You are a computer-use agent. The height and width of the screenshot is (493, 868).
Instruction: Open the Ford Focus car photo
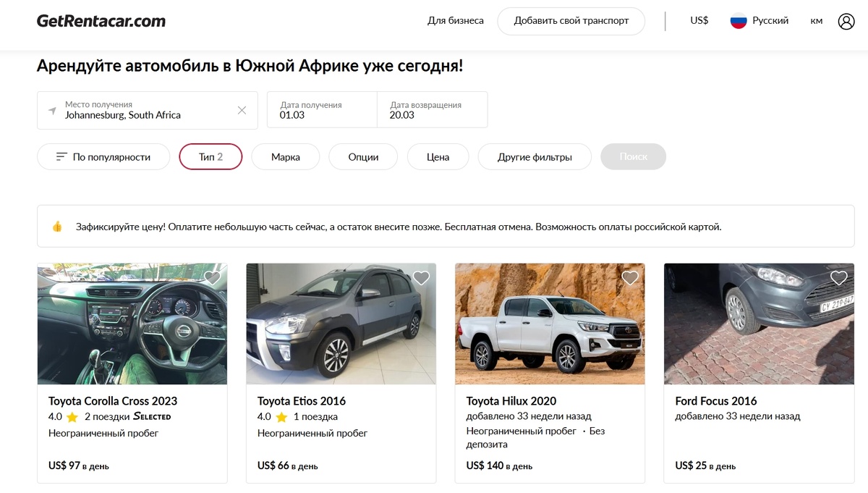click(759, 324)
